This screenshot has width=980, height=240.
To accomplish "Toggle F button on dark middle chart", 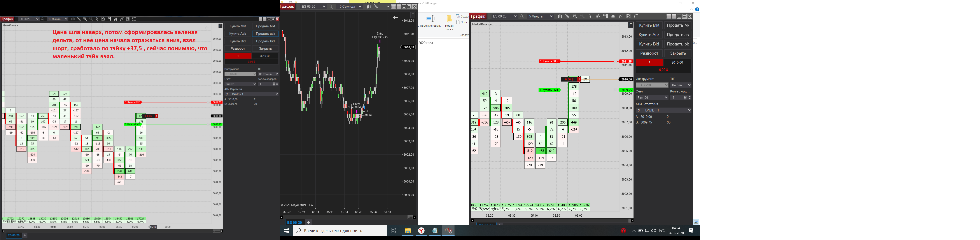I will [x=412, y=15].
